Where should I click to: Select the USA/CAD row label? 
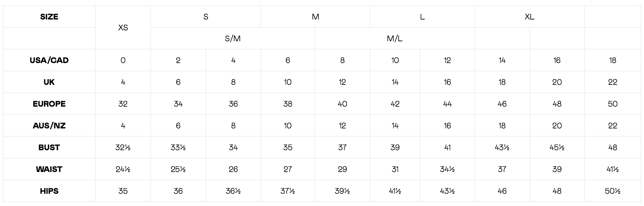49,60
